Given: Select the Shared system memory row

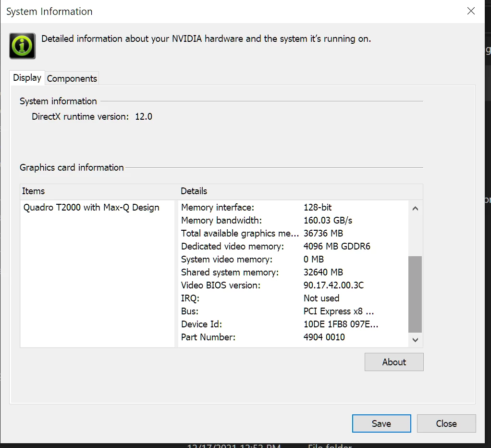Looking at the screenshot, I should [293, 272].
